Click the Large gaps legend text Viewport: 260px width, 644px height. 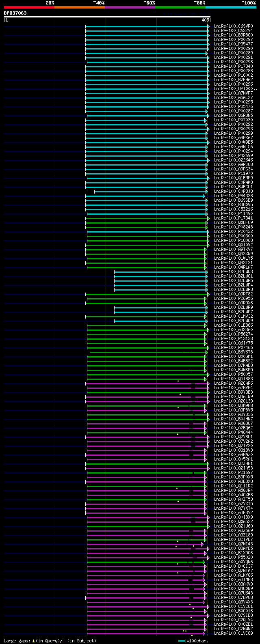pyautogui.click(x=50, y=641)
